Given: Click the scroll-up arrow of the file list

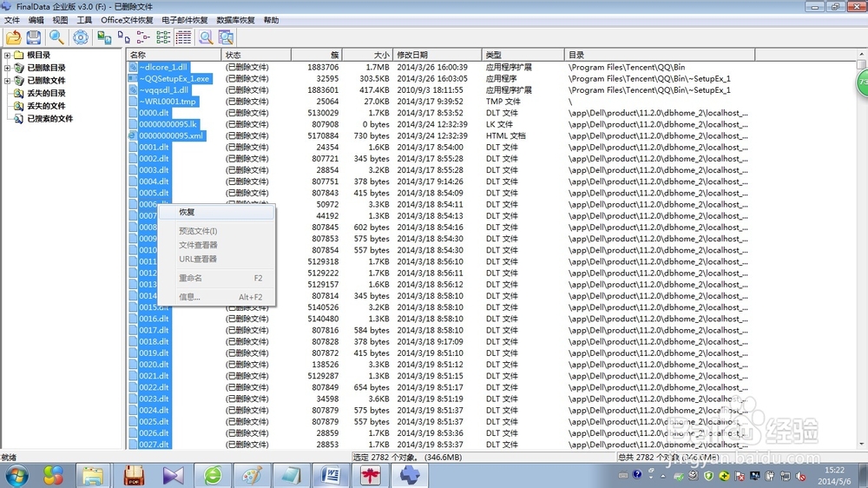Looking at the screenshot, I should click(861, 55).
